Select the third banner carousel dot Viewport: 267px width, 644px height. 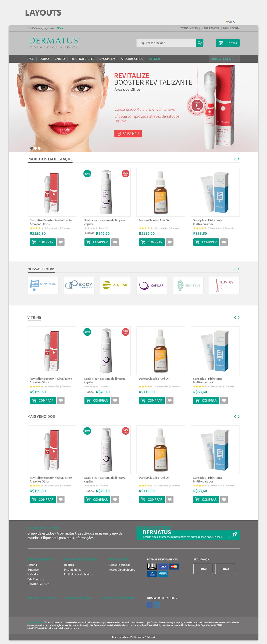coord(39,148)
